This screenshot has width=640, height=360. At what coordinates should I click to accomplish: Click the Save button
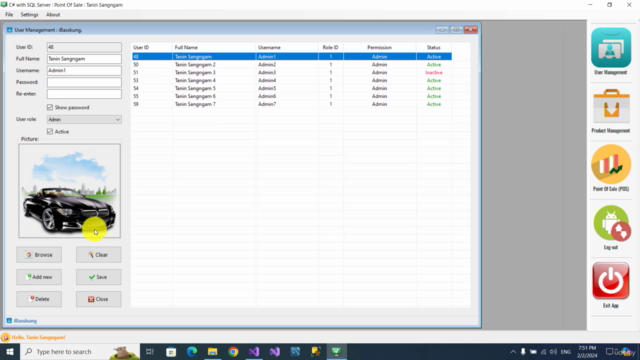pyautogui.click(x=98, y=277)
